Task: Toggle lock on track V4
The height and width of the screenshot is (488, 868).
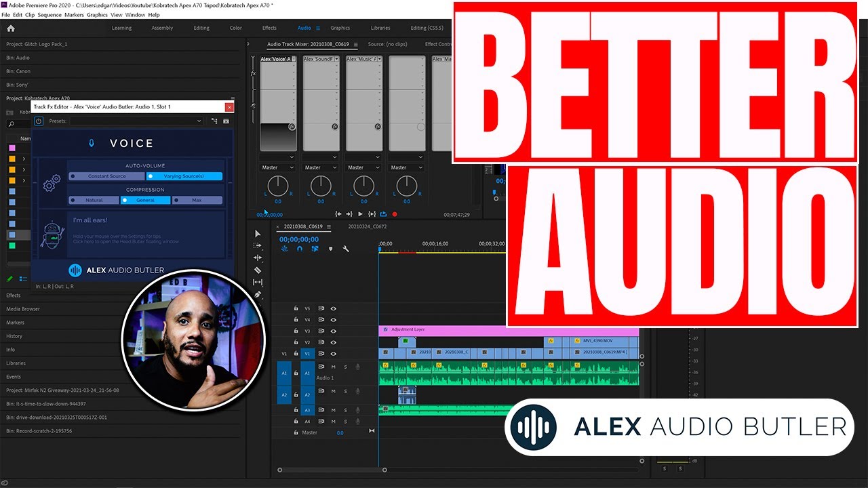Action: [296, 319]
